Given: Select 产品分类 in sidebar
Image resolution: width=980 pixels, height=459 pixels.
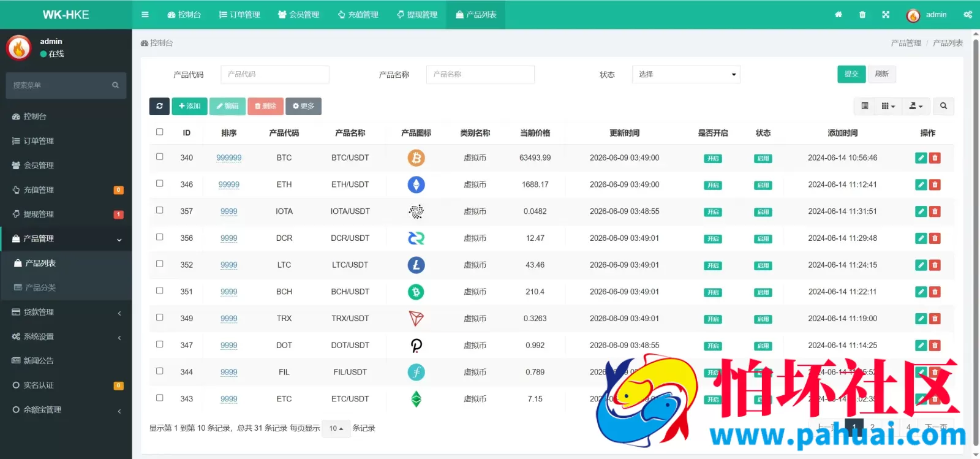Looking at the screenshot, I should click(66, 287).
